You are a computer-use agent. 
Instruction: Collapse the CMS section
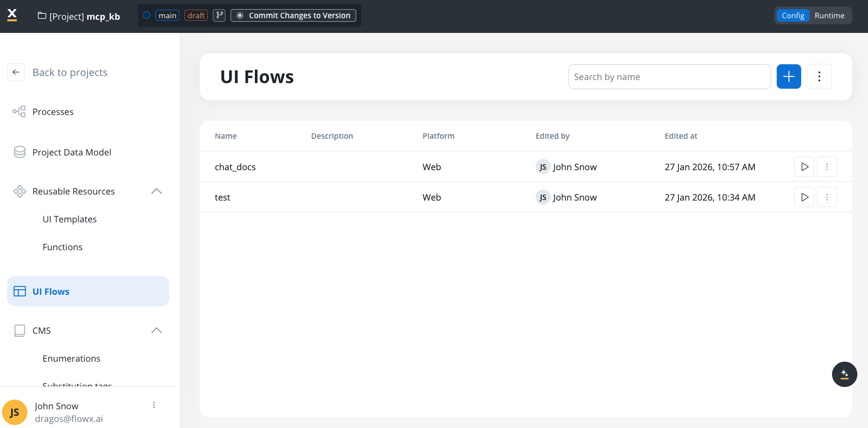tap(157, 330)
